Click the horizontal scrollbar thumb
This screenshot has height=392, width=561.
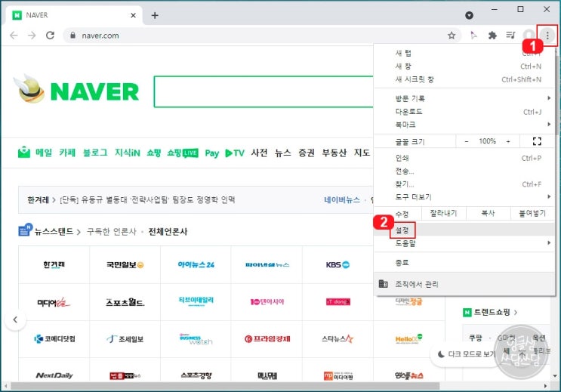coord(225,386)
